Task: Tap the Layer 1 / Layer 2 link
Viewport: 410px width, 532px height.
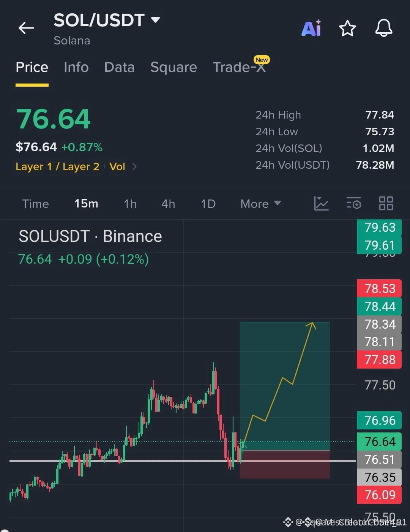Action: 57,166
